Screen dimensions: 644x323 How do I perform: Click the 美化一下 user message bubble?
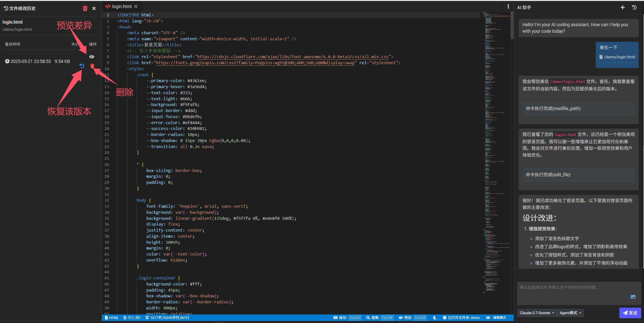(x=617, y=55)
